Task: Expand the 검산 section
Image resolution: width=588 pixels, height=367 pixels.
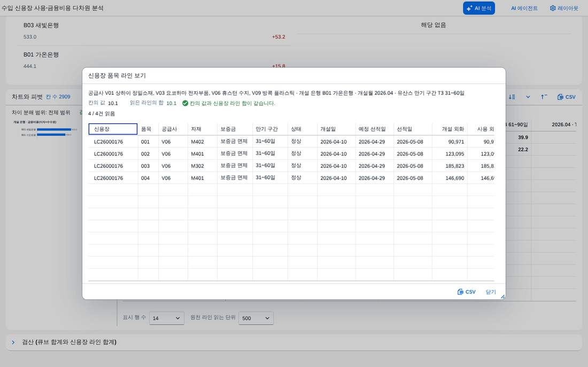Action: pos(13,342)
